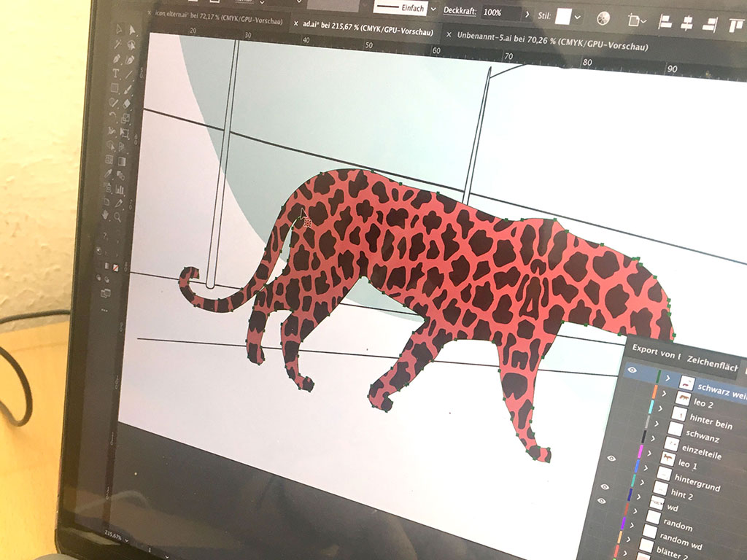Select the Slice tool
The image size is (747, 560).
(119, 203)
